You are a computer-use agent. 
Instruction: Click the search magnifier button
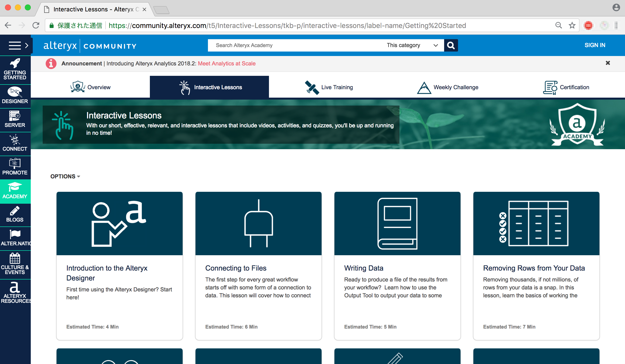tap(451, 45)
